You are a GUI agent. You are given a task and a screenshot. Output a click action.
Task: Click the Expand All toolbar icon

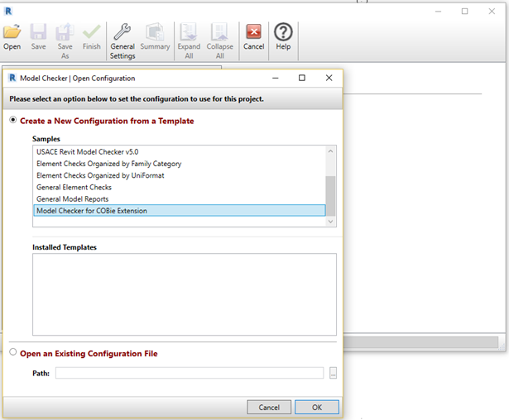pos(189,31)
